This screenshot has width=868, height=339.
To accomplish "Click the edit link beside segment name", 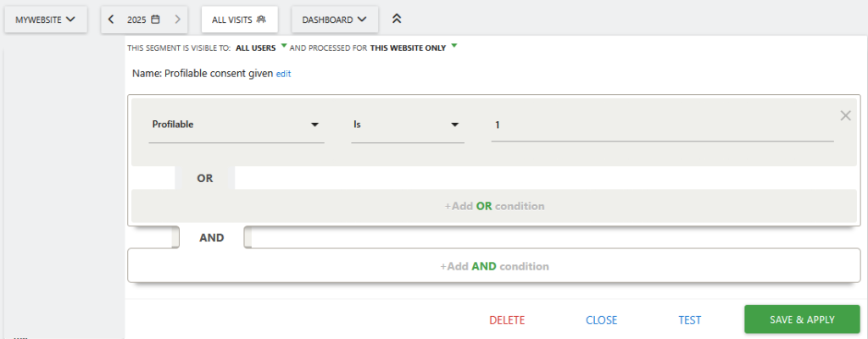I will pyautogui.click(x=283, y=74).
